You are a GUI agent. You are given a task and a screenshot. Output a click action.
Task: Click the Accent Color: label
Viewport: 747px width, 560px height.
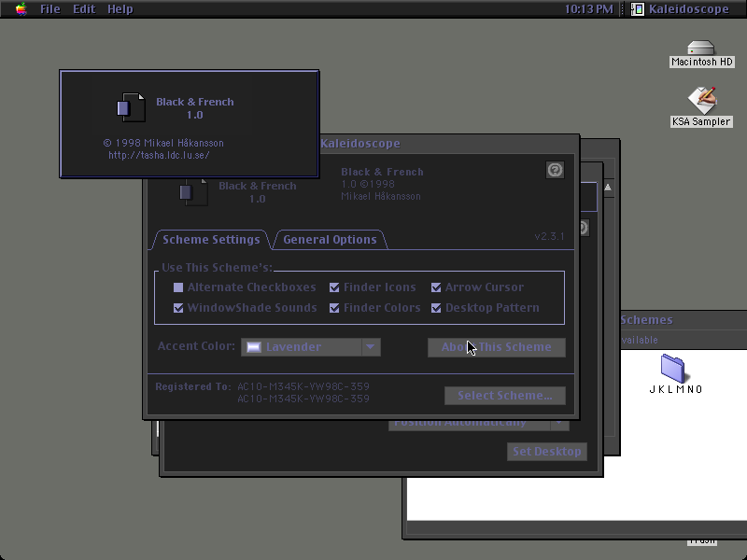(196, 346)
